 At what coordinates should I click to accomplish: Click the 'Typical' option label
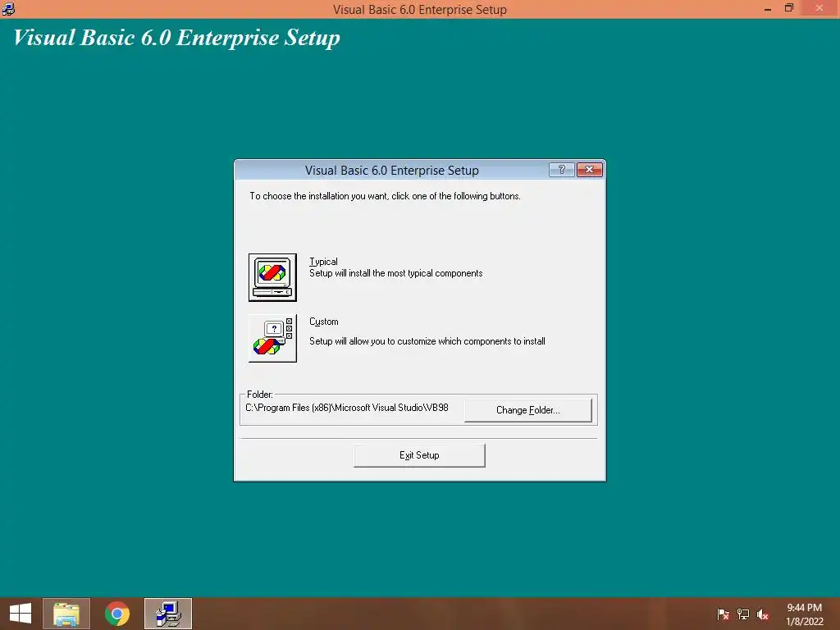(x=323, y=262)
